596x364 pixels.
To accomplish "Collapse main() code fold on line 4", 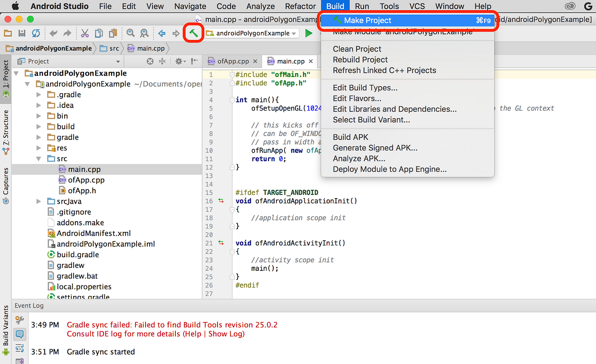I will 232,100.
